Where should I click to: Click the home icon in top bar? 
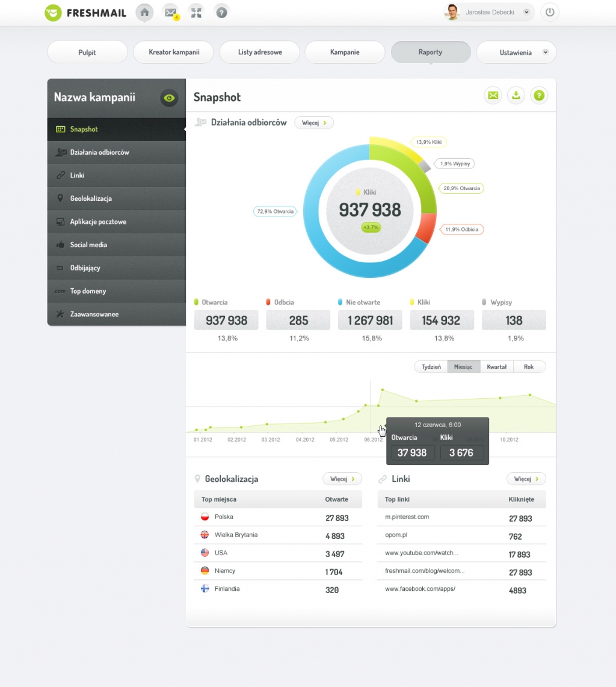coord(144,12)
